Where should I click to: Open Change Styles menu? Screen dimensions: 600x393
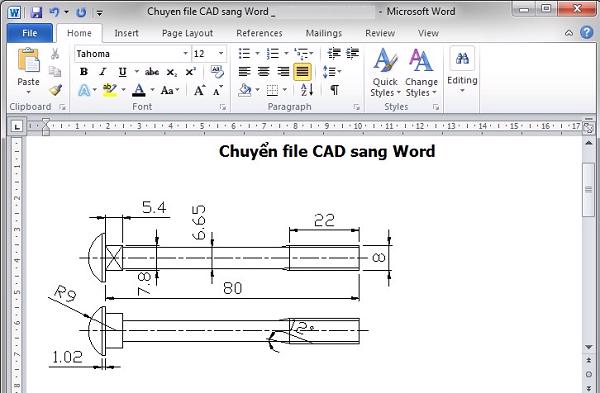click(421, 72)
